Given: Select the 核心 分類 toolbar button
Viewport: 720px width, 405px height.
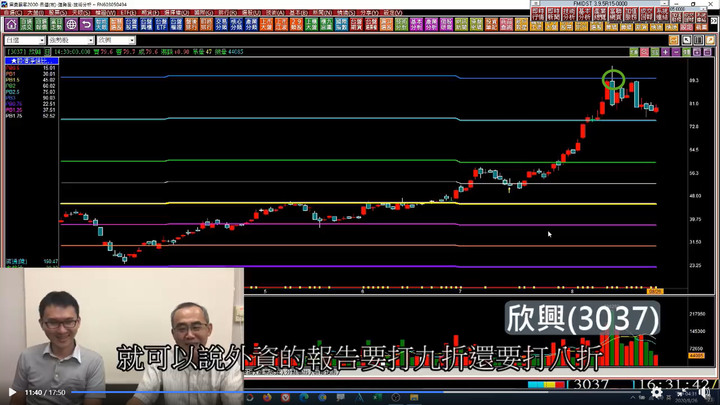Looking at the screenshot, I should tap(236, 24).
